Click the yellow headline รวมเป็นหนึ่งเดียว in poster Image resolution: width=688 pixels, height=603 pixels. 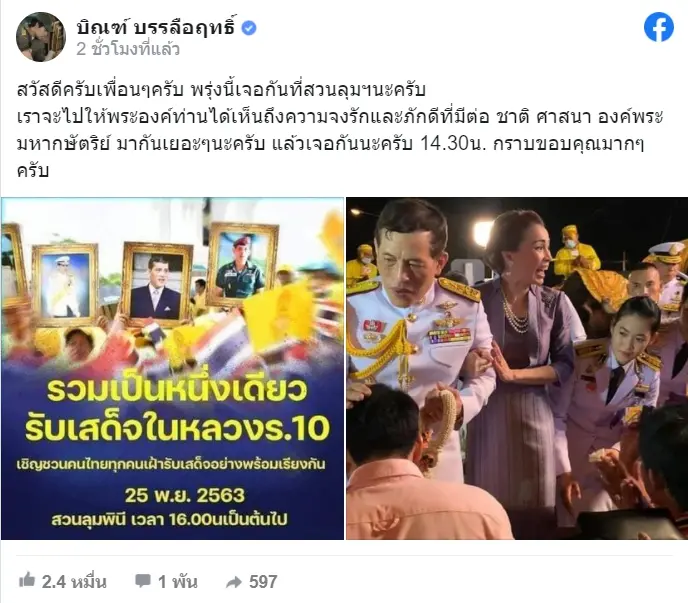(x=177, y=390)
